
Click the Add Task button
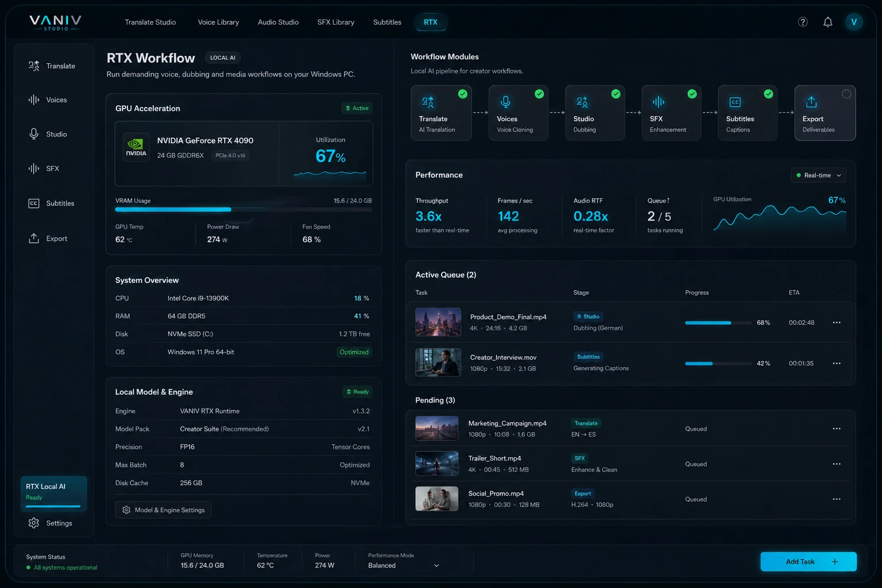point(808,562)
